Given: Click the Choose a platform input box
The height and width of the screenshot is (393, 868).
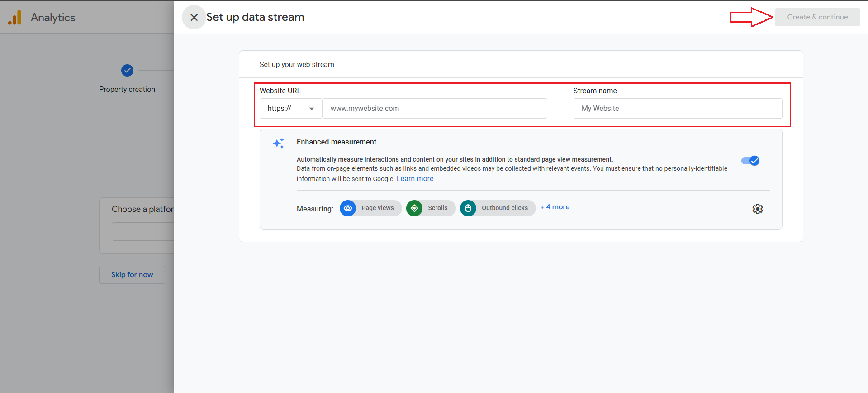Looking at the screenshot, I should tap(142, 232).
